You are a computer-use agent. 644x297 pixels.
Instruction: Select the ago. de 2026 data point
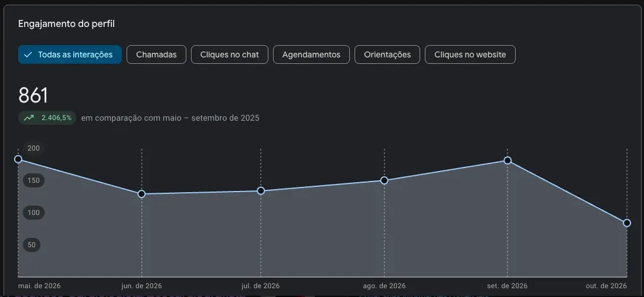click(384, 180)
